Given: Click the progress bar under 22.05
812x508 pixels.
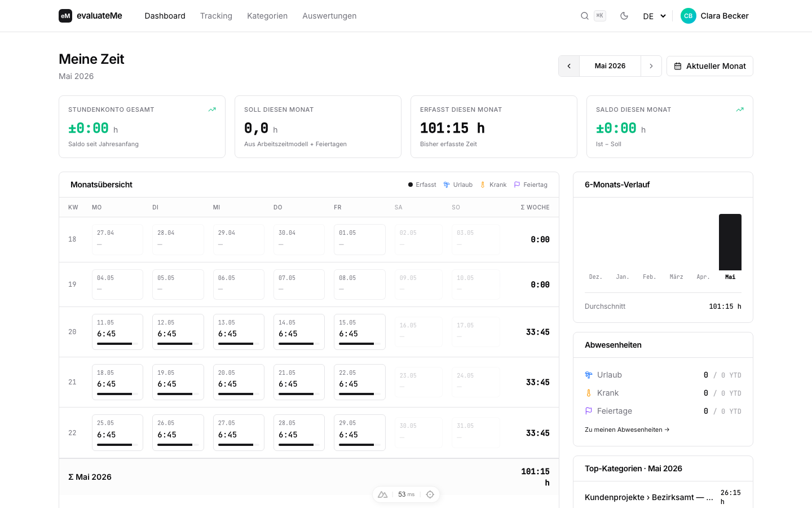Looking at the screenshot, I should [x=360, y=394].
